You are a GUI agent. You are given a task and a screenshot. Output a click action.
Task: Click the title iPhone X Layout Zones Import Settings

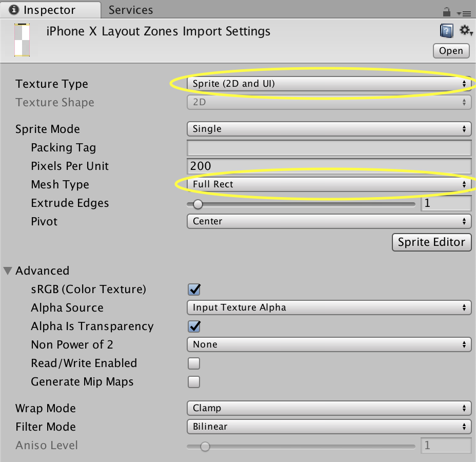click(158, 31)
